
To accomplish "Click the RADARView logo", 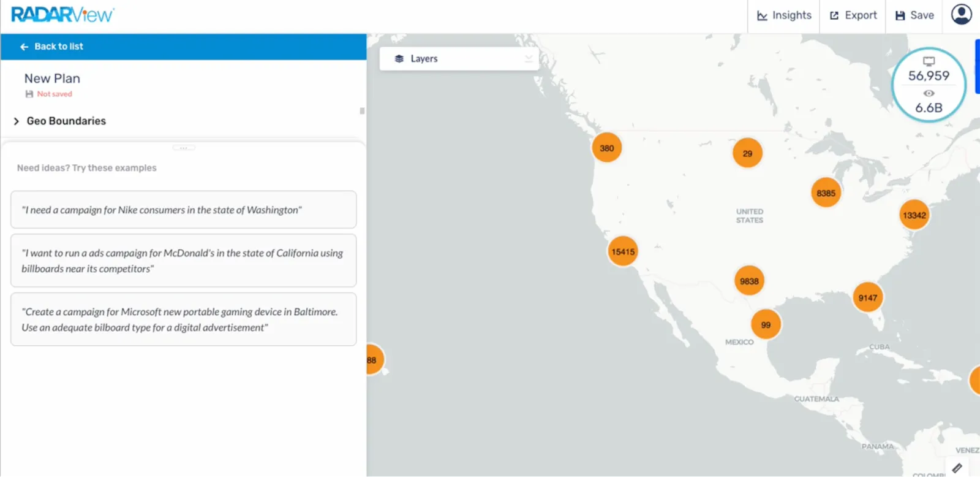I will pyautogui.click(x=62, y=15).
